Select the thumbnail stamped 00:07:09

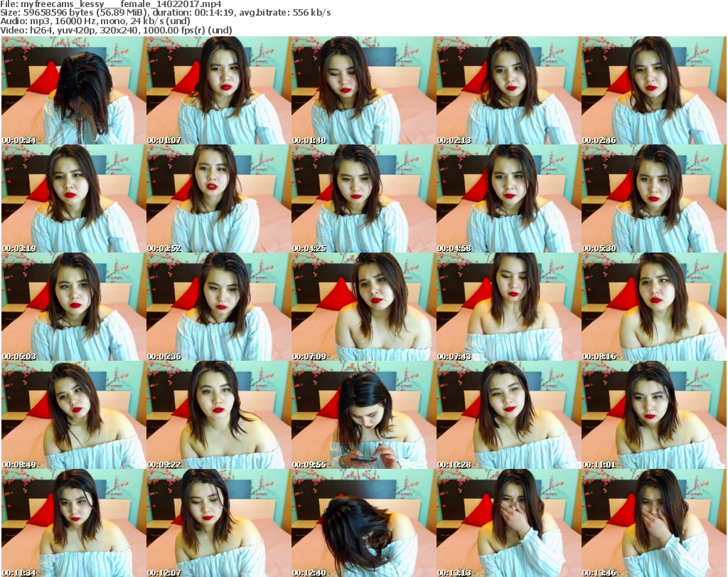(363, 307)
